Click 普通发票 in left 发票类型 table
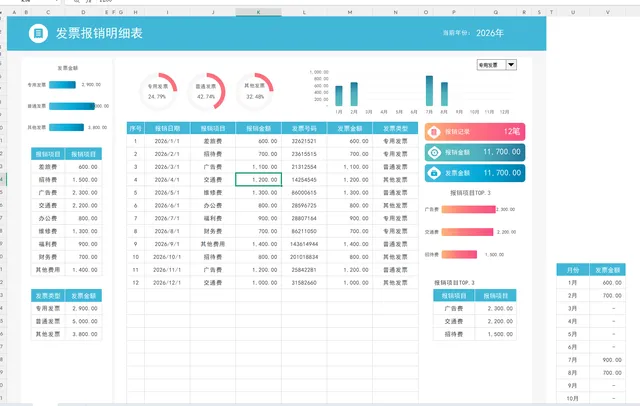Image resolution: width=640 pixels, height=406 pixels. [48, 321]
